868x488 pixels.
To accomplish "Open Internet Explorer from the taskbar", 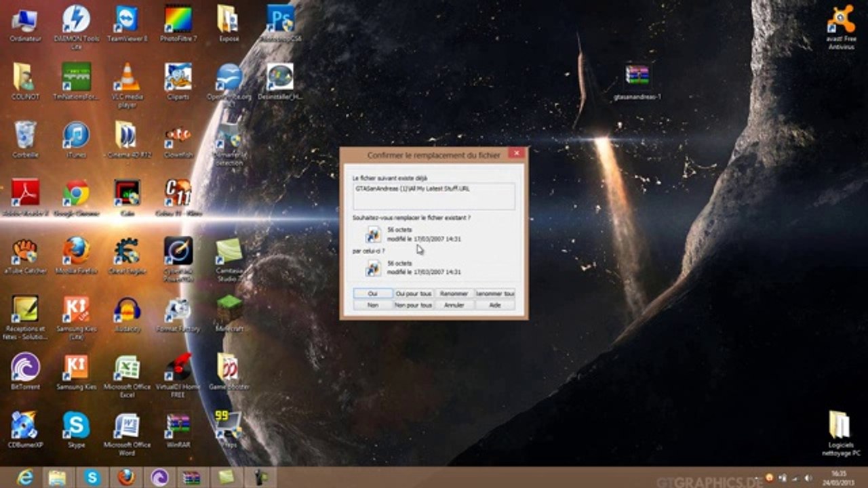I will pyautogui.click(x=25, y=477).
